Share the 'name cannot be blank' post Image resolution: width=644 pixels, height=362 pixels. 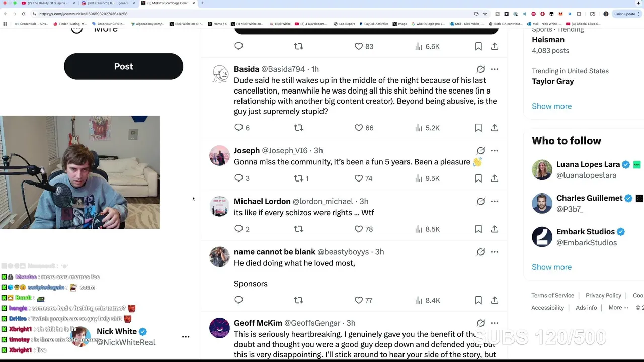(495, 300)
